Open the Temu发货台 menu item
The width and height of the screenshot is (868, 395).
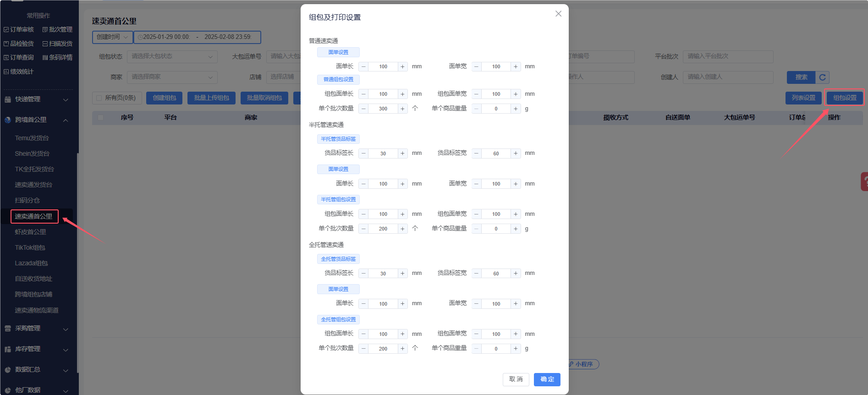click(32, 138)
